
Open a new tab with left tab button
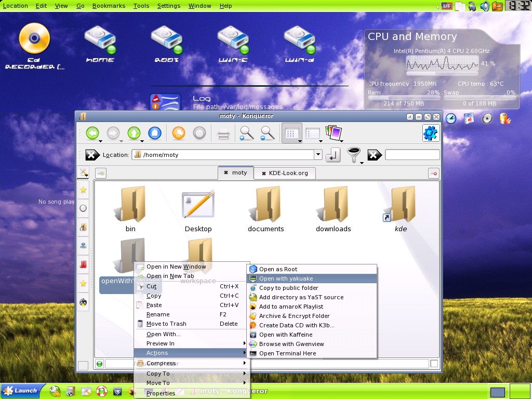(101, 174)
